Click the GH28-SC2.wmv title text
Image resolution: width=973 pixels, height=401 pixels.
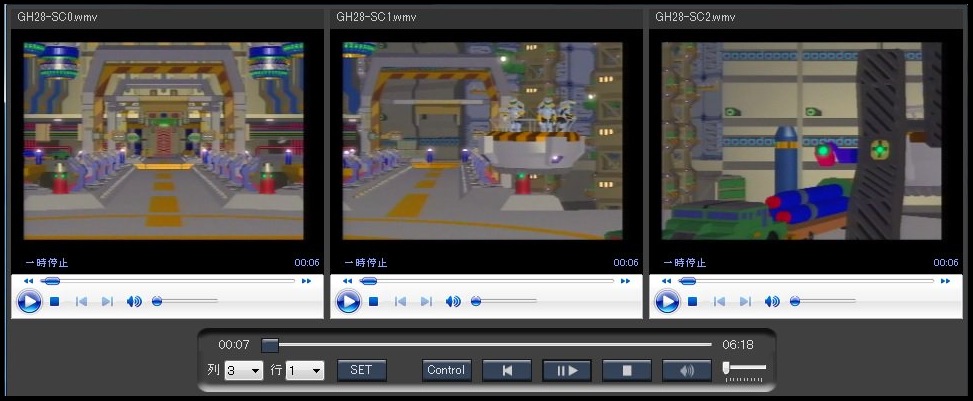pos(695,17)
